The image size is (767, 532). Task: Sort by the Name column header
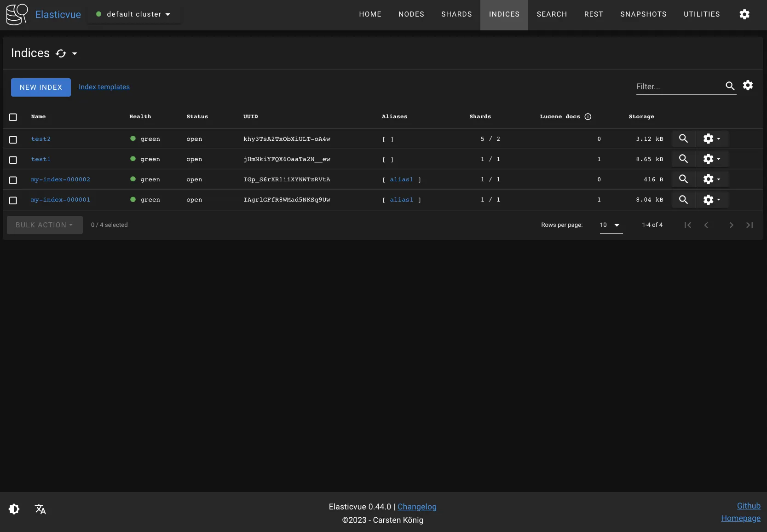(x=39, y=117)
